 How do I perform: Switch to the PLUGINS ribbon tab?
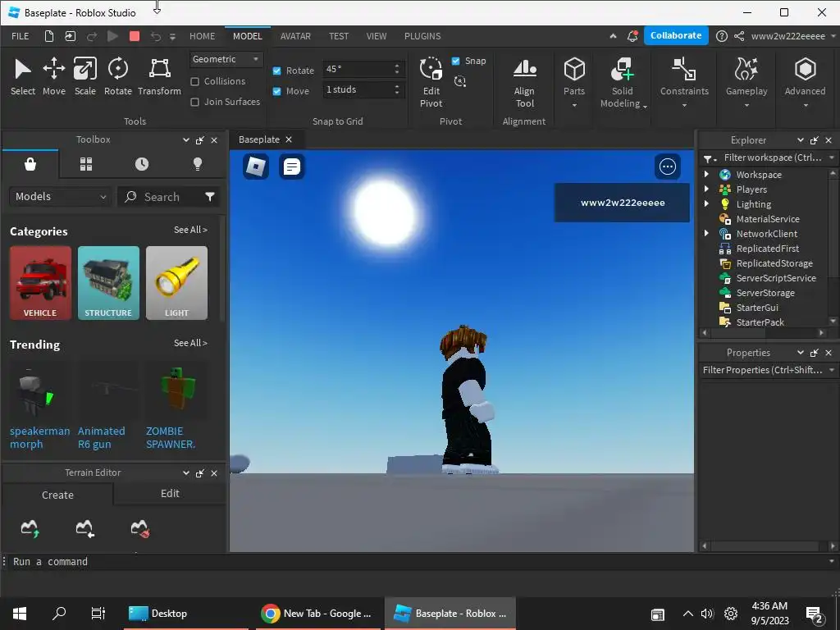point(422,36)
